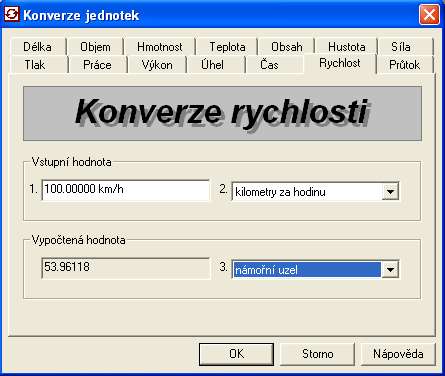The width and height of the screenshot is (445, 376).
Task: Click the Konverze jednotek title bar icon
Action: pos(12,14)
